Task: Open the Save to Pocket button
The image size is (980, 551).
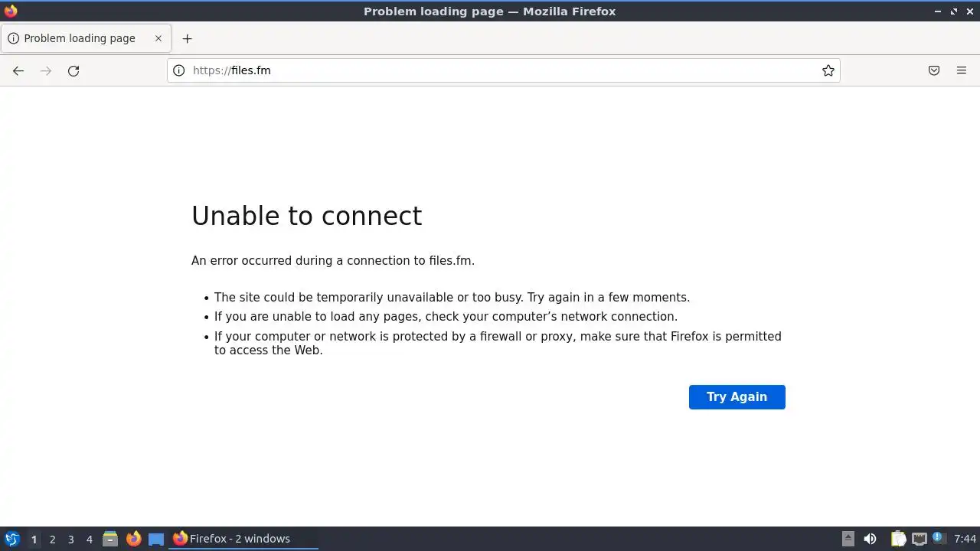Action: pos(934,70)
